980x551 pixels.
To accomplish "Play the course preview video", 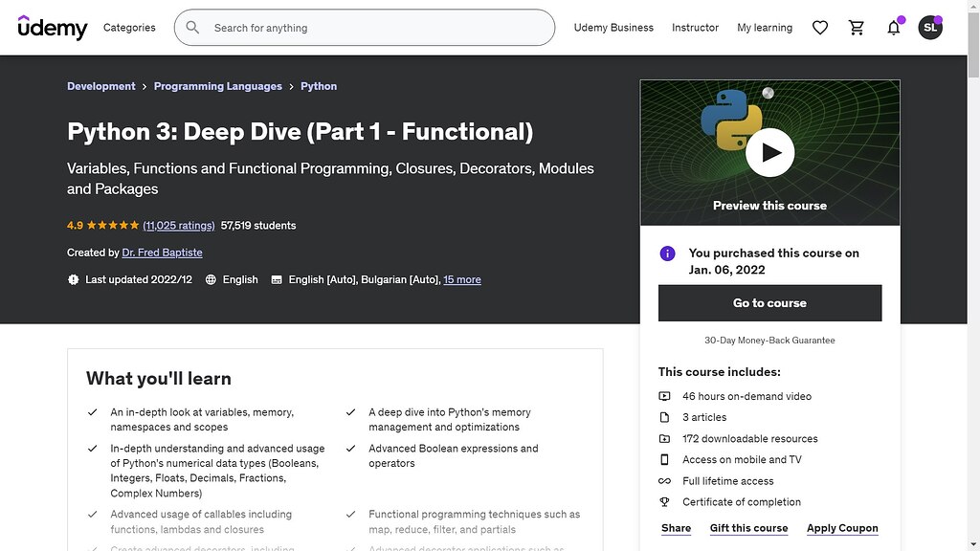I will 769,152.
